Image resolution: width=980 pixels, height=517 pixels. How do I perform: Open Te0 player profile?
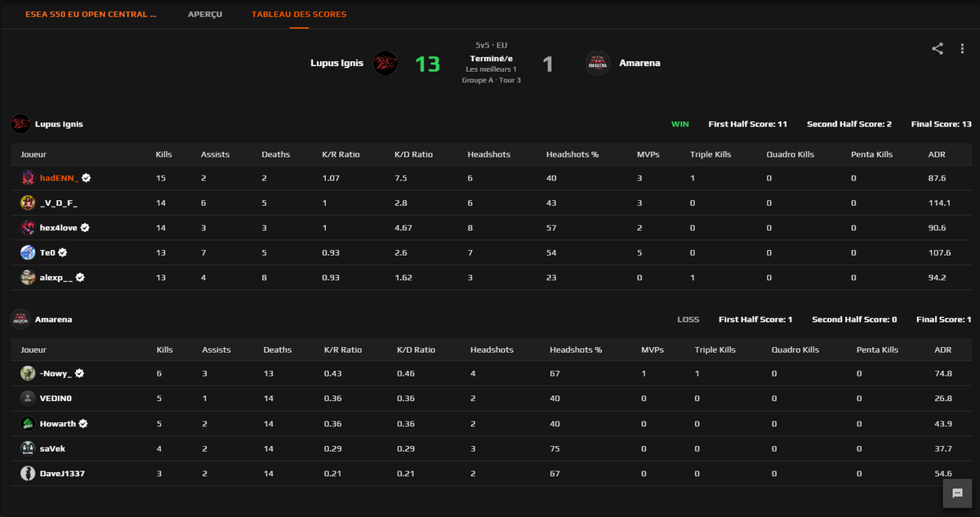point(47,253)
